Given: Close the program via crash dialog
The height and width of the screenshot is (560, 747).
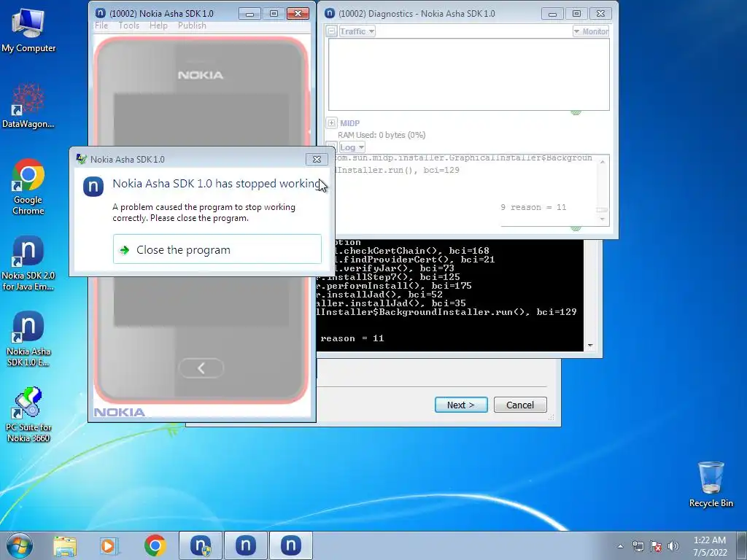Looking at the screenshot, I should (x=217, y=249).
